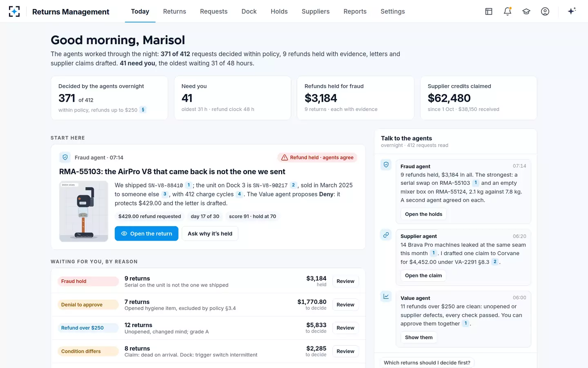Click '7 returns' in the waiting list
The image size is (588, 368).
(137, 302)
